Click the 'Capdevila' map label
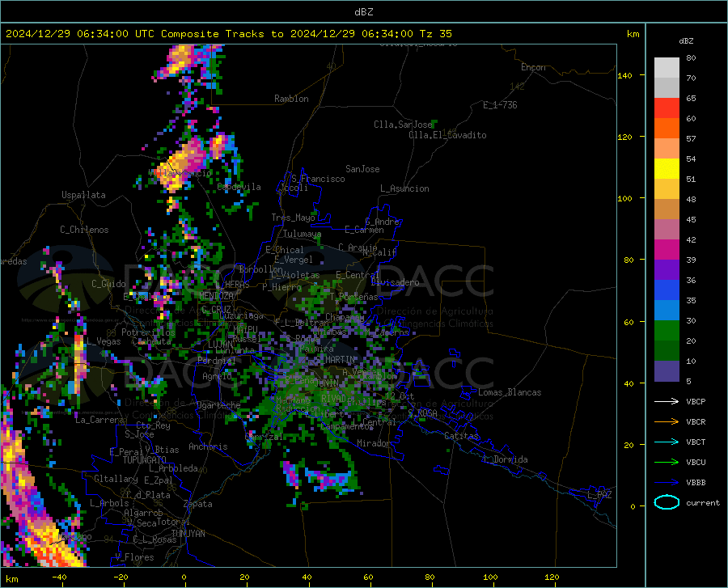Viewport: 728px width, 588px height. coord(239,187)
